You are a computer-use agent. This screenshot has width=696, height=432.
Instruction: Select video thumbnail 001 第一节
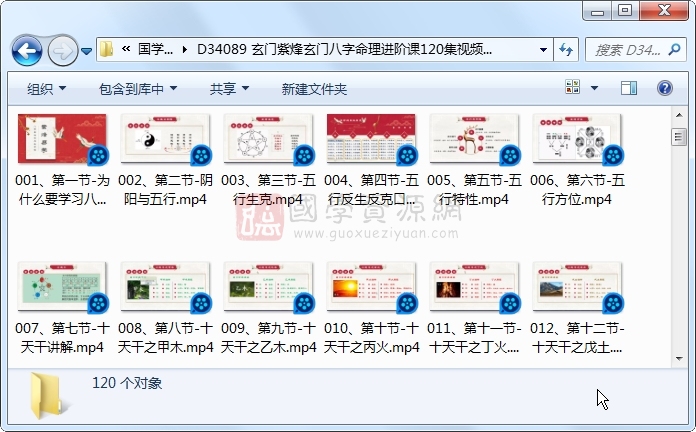click(62, 139)
